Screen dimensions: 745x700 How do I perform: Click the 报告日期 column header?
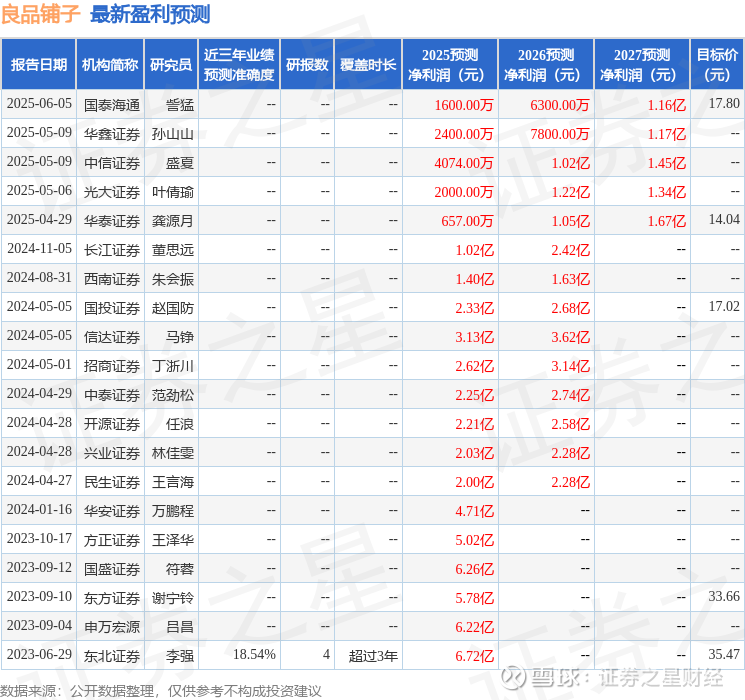38,65
